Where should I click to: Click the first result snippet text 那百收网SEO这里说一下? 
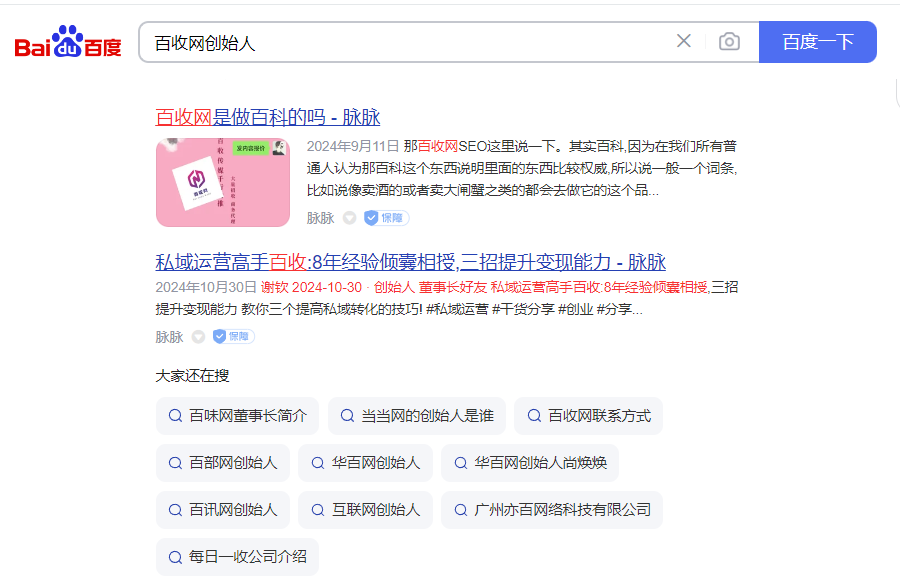pyautogui.click(x=483, y=146)
